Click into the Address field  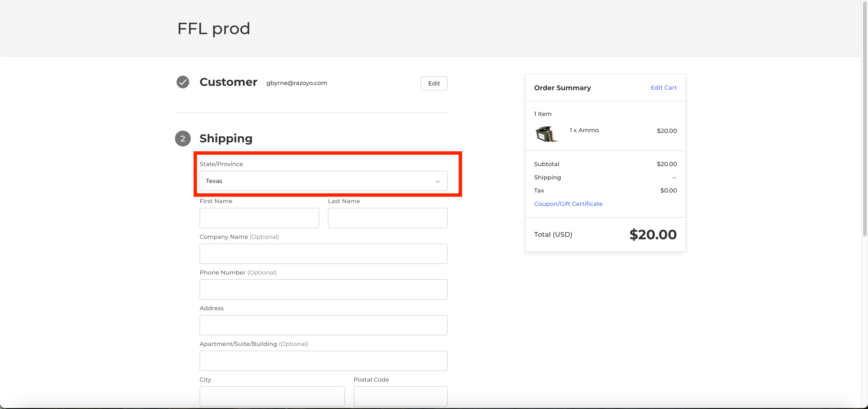[323, 325]
